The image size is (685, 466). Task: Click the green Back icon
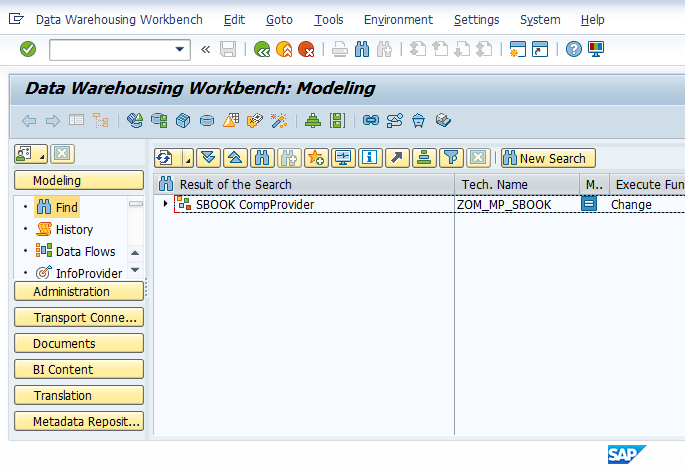coord(262,49)
